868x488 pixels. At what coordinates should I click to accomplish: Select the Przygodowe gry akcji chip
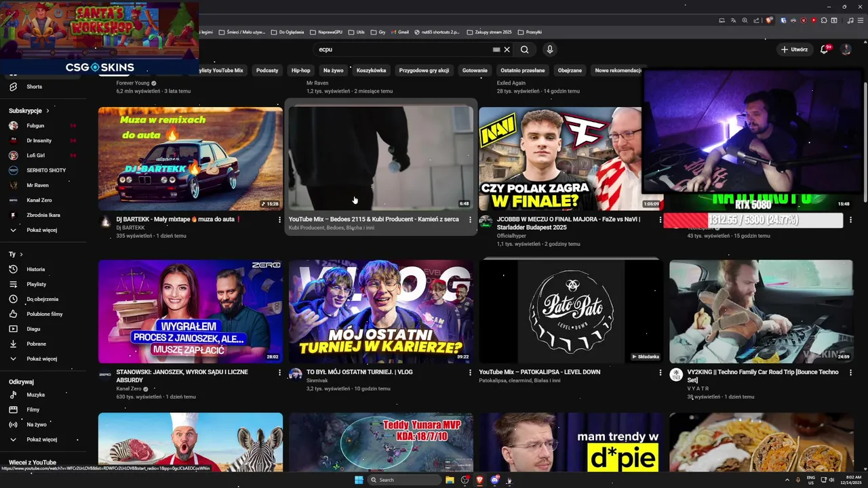click(x=424, y=70)
